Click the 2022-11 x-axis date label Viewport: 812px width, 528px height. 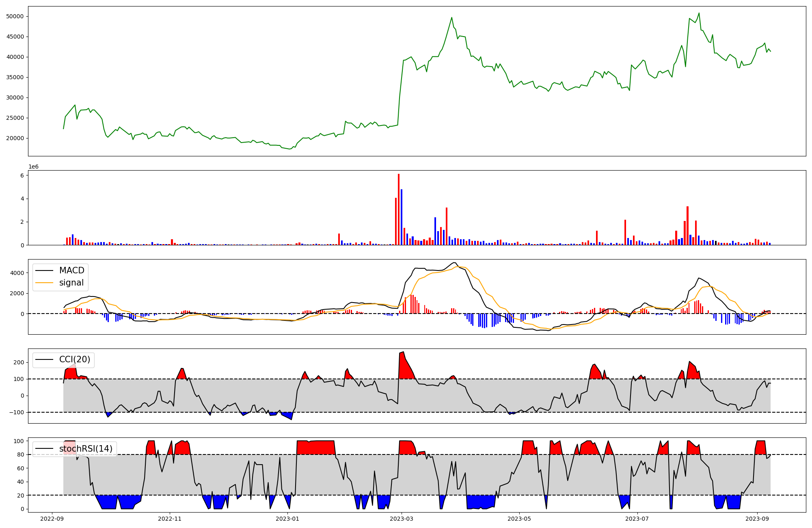tap(170, 519)
